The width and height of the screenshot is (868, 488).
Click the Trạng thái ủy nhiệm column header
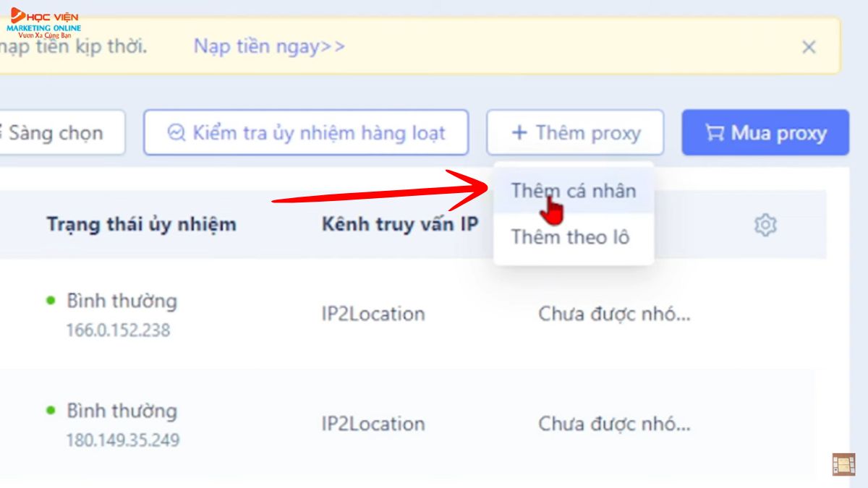coord(142,224)
